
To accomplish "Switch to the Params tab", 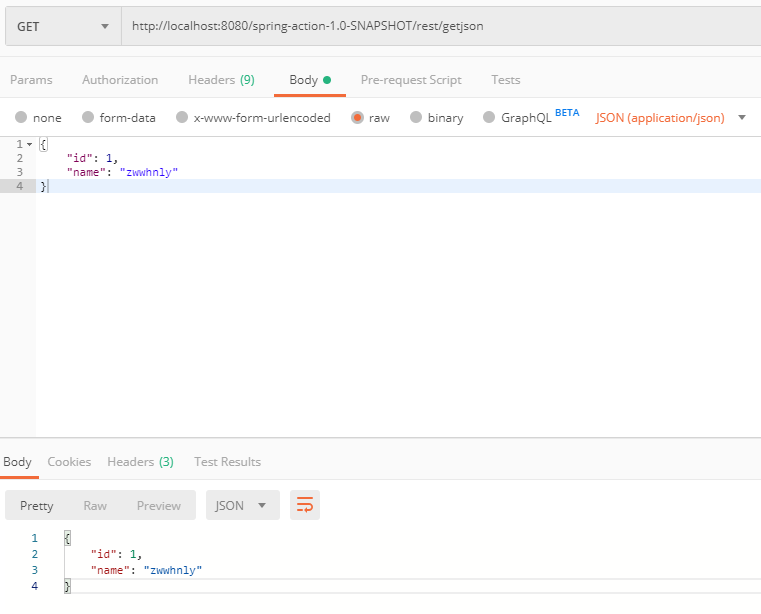I will [31, 80].
